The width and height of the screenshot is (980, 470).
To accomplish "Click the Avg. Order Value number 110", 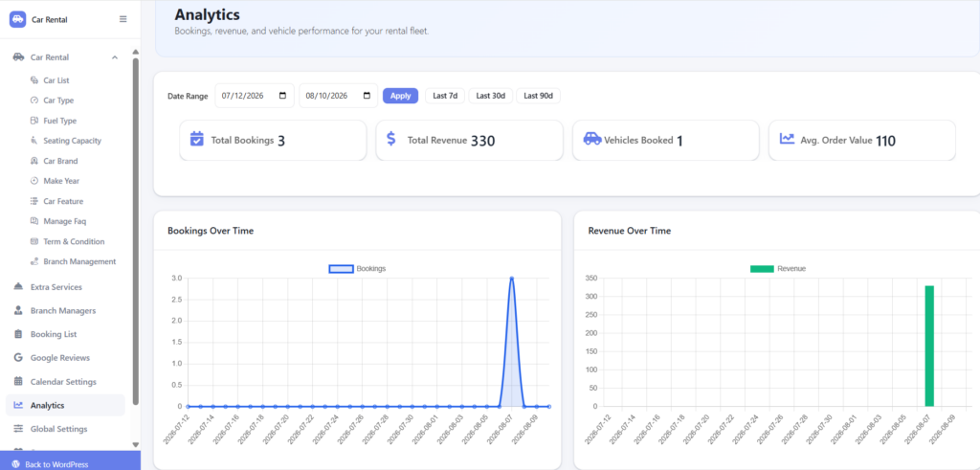I will tap(885, 142).
